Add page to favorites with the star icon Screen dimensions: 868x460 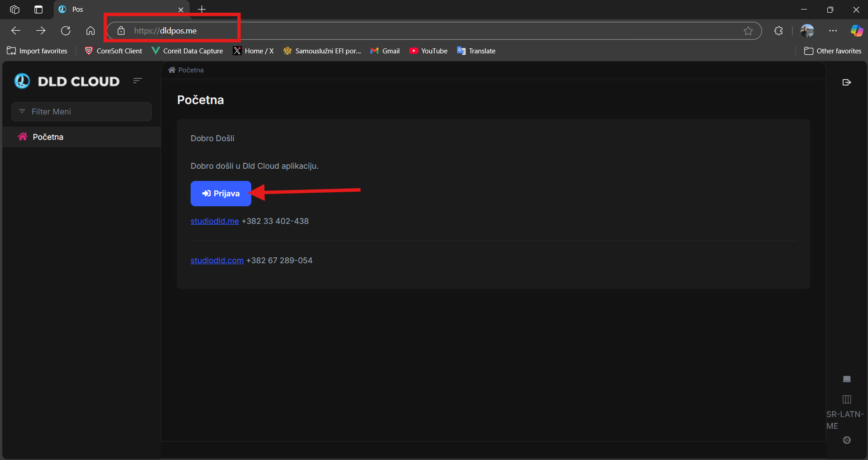pos(748,31)
